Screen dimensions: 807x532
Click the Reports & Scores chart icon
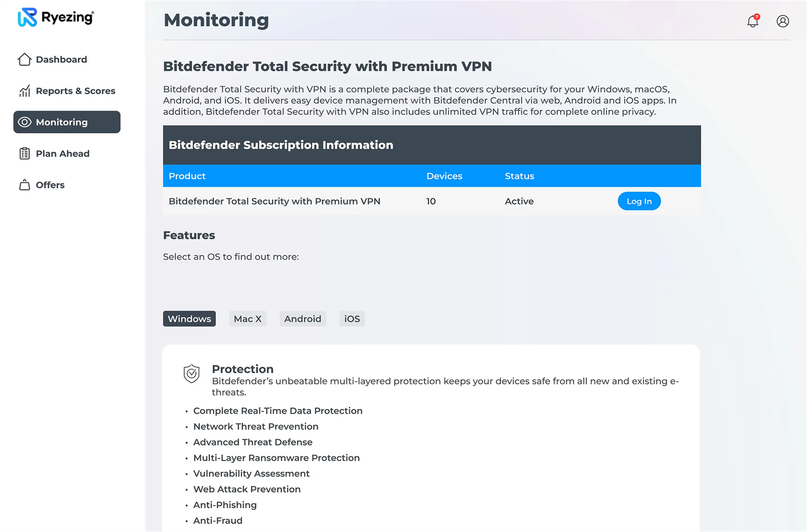point(24,91)
